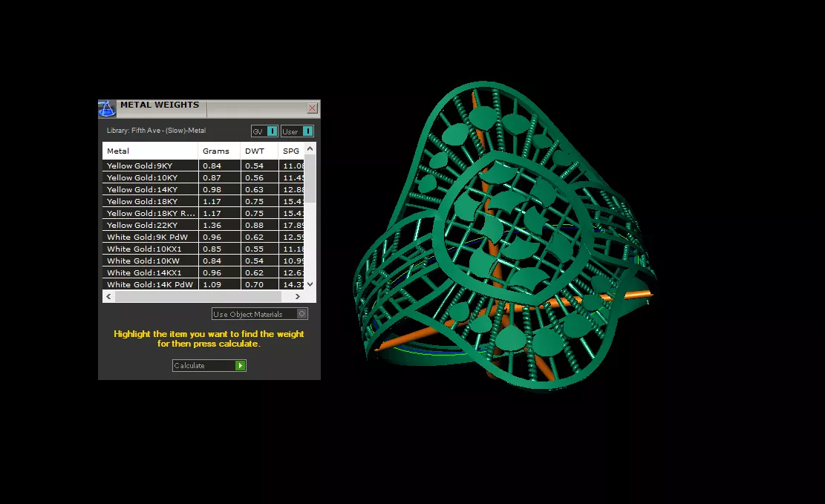
Task: Click the Library: Fifth Ave - (Slow)-Metal label
Action: [156, 131]
